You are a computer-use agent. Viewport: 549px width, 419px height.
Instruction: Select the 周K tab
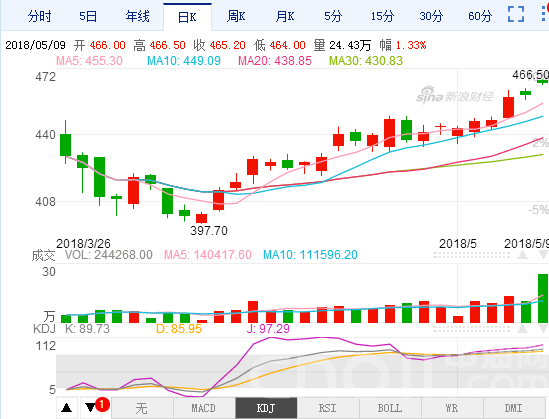coord(236,16)
